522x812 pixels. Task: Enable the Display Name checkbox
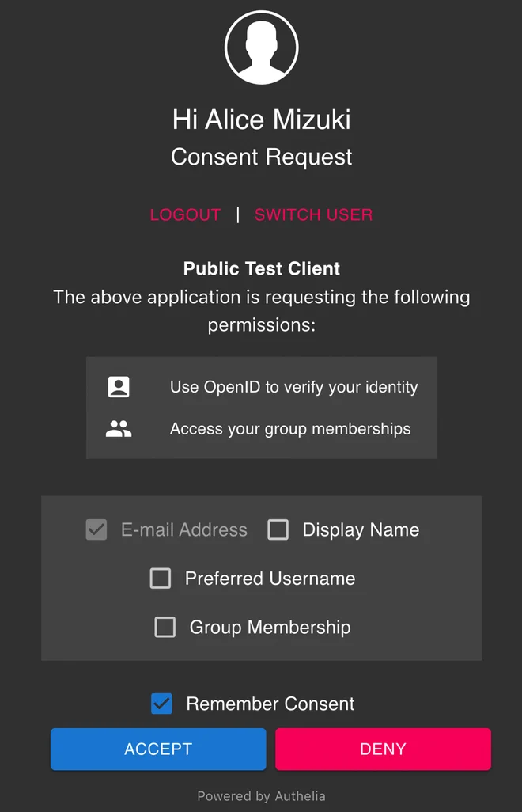pos(278,529)
